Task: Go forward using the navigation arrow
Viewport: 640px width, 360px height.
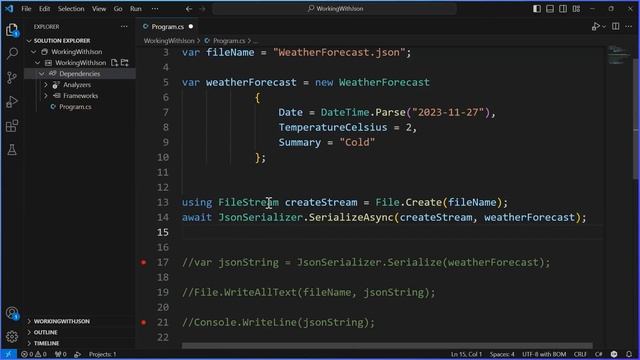Action: click(202, 9)
